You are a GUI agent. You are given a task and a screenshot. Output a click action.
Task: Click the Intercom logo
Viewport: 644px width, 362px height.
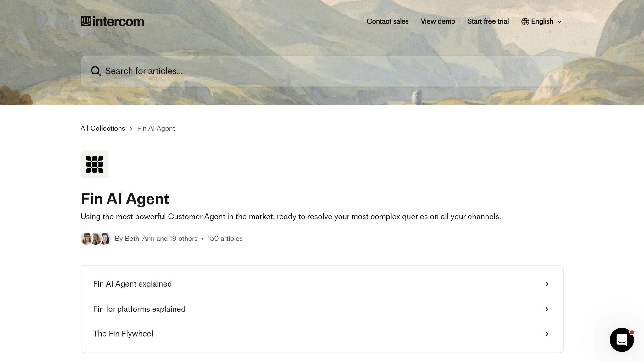(x=112, y=21)
